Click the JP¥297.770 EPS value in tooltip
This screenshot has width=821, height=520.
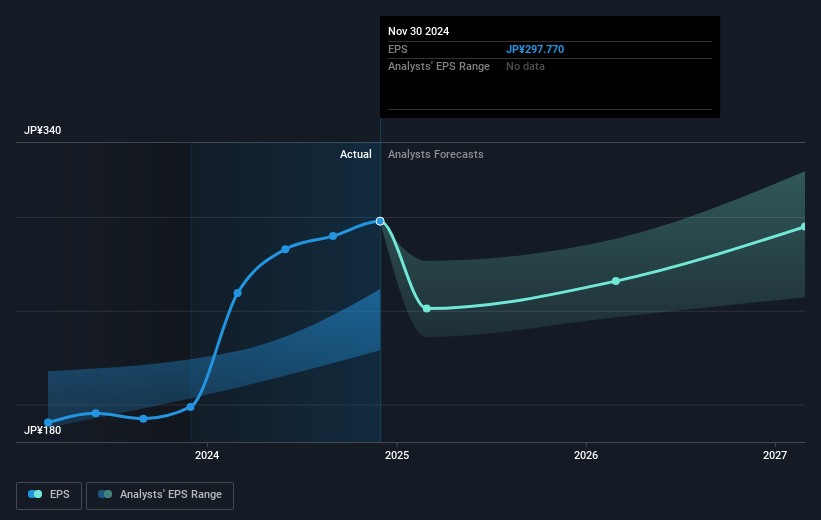coord(535,49)
